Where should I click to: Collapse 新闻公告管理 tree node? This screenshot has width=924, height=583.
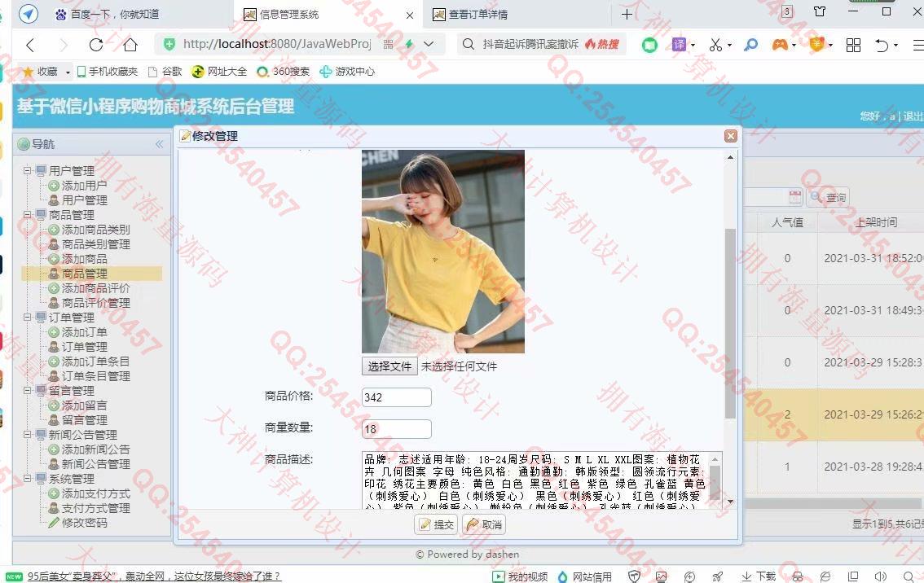27,435
